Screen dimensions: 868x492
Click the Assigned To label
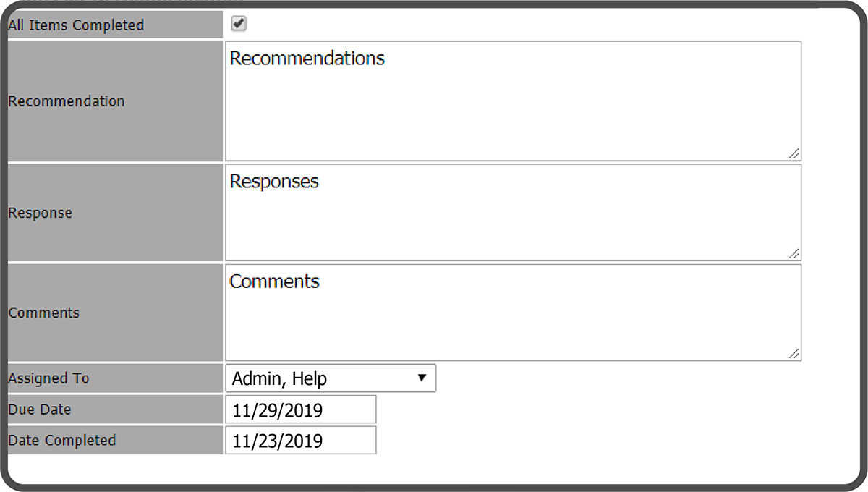pyautogui.click(x=48, y=378)
